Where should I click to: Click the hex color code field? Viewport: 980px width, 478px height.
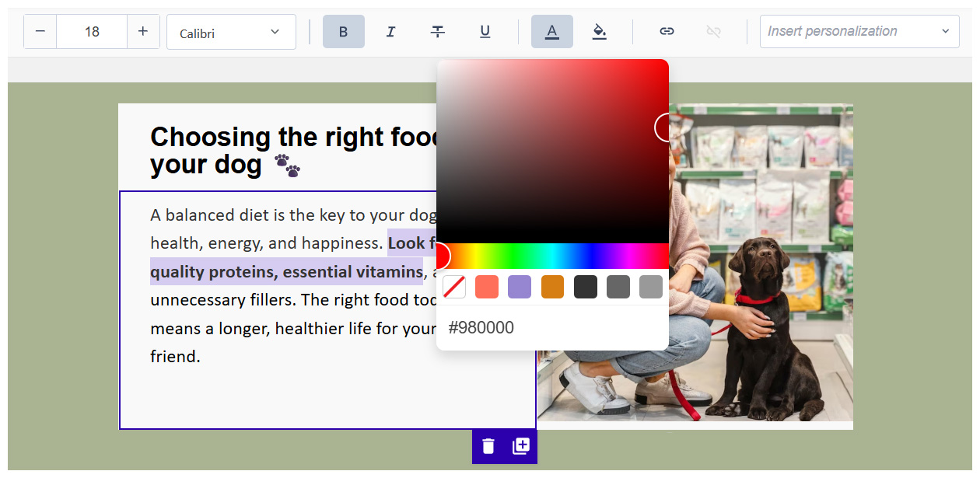[552, 328]
